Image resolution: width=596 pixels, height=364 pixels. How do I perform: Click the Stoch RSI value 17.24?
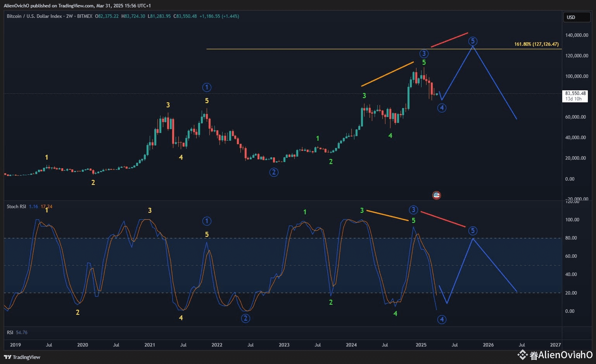coord(47,207)
